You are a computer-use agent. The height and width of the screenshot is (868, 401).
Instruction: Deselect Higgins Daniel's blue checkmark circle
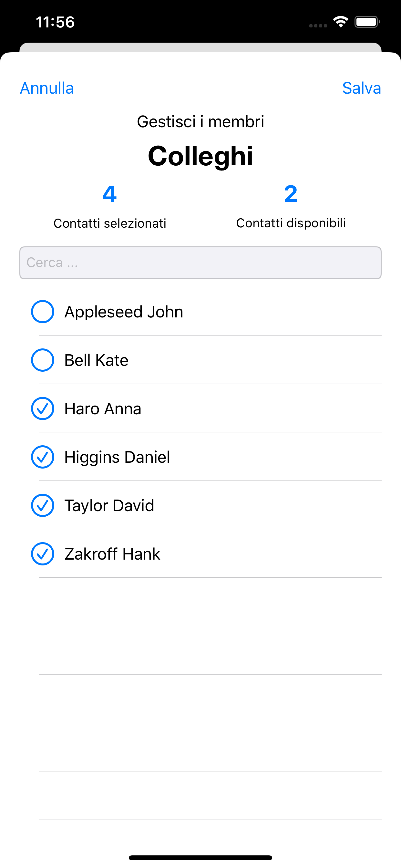coord(43,457)
